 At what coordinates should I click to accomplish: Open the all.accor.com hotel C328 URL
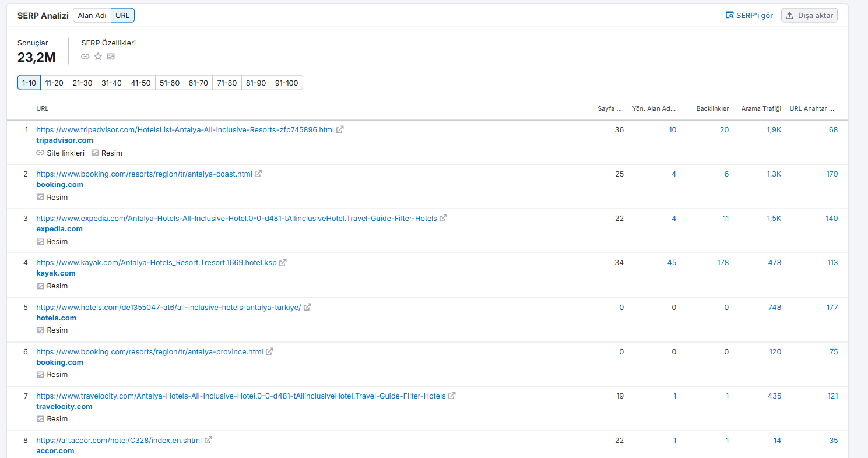119,440
